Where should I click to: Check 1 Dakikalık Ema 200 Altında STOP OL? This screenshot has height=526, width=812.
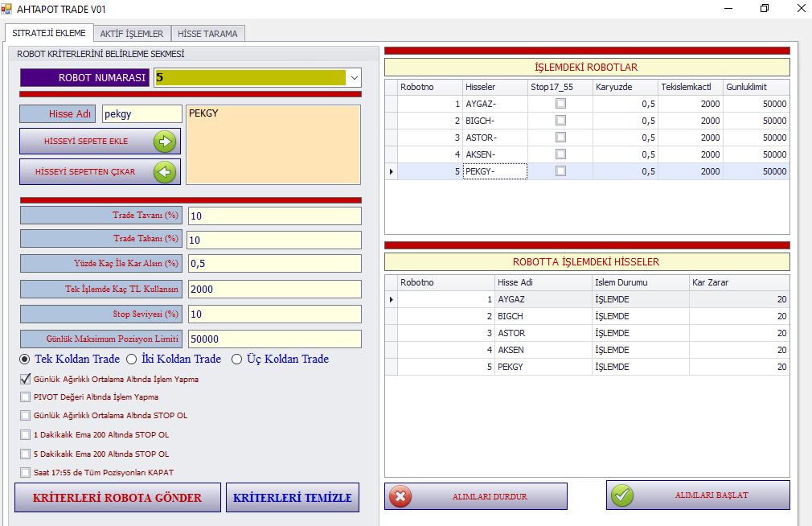click(26, 435)
